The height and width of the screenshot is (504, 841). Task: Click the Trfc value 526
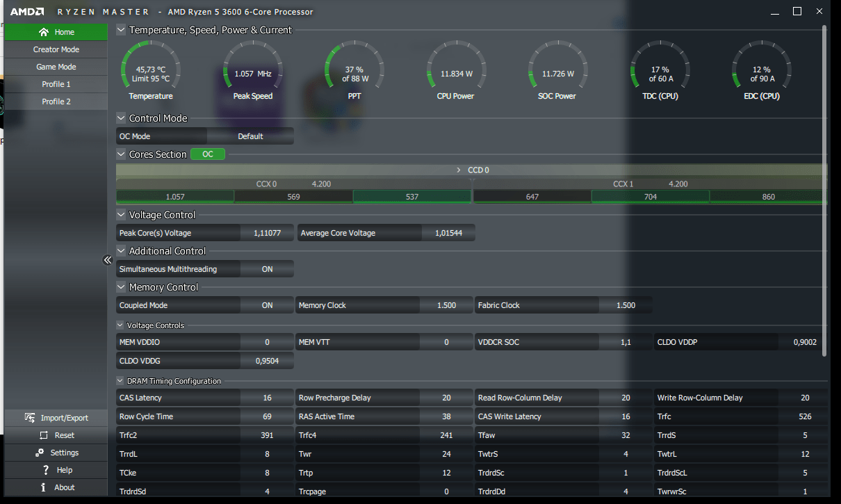805,416
